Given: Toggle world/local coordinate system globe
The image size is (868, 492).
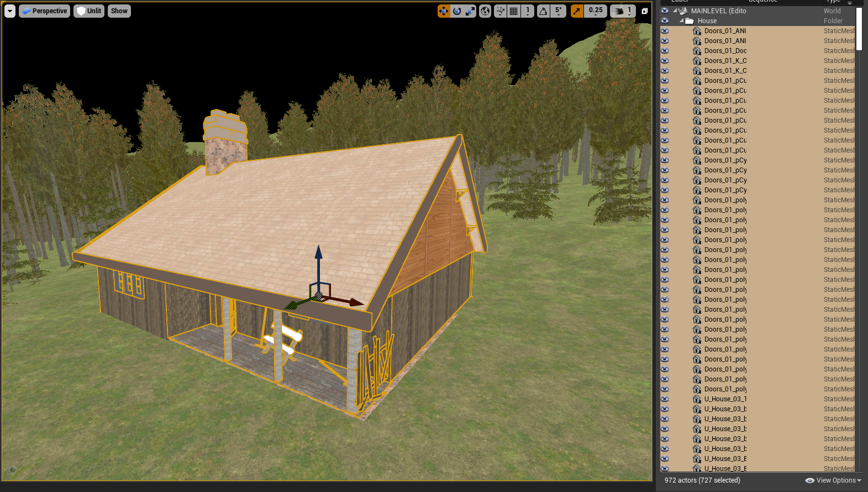Looking at the screenshot, I should [x=485, y=11].
